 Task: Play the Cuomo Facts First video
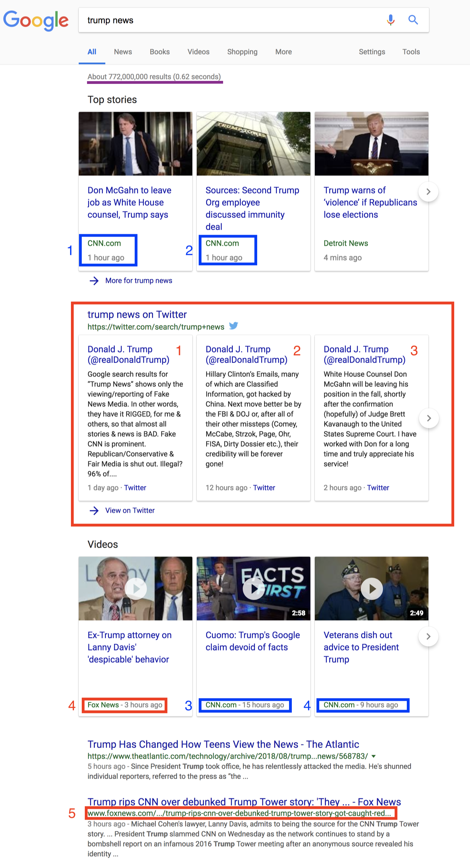(254, 588)
